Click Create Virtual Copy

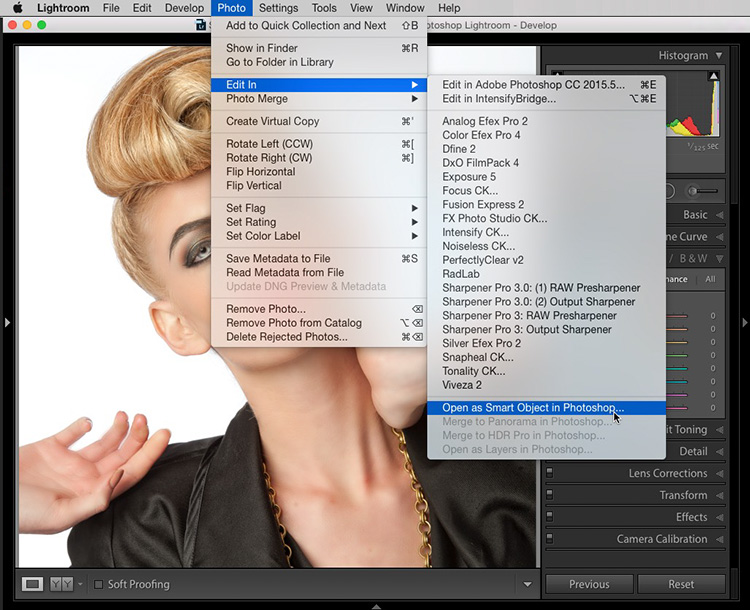[x=319, y=121]
